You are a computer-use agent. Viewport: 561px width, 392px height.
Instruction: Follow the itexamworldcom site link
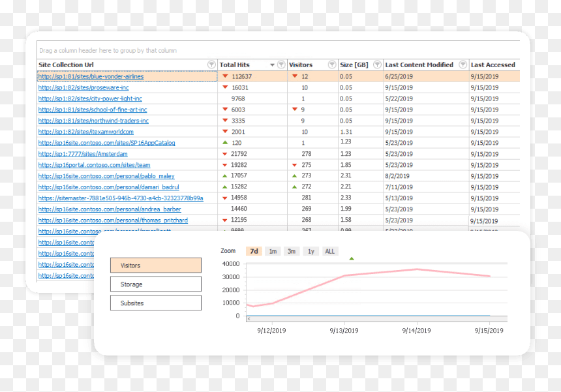[86, 132]
